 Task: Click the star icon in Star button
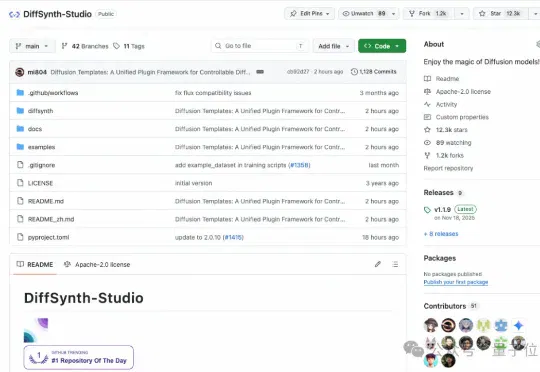(482, 13)
